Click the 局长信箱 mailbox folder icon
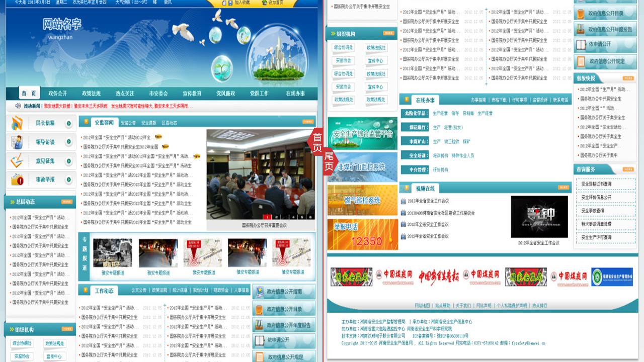Screen dimensions: 644x362 17,123
